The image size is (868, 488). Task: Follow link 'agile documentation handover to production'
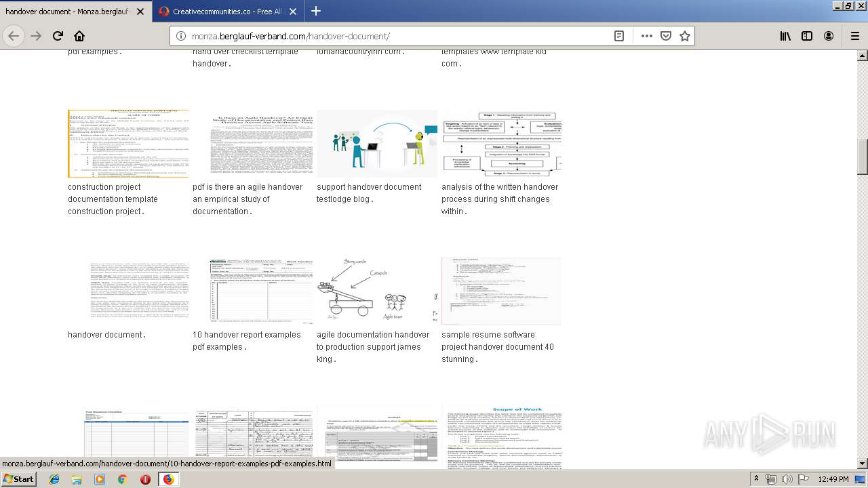click(x=373, y=347)
